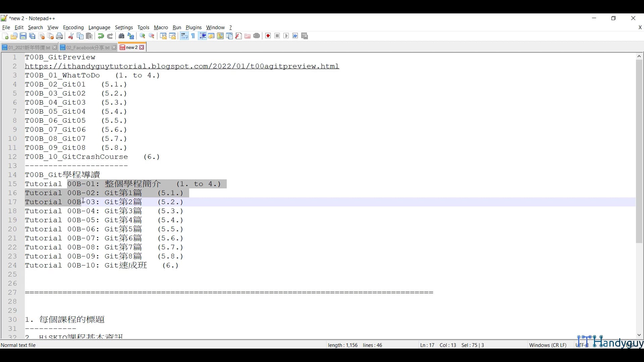
Task: Click the Print icon in toolbar
Action: click(x=60, y=36)
